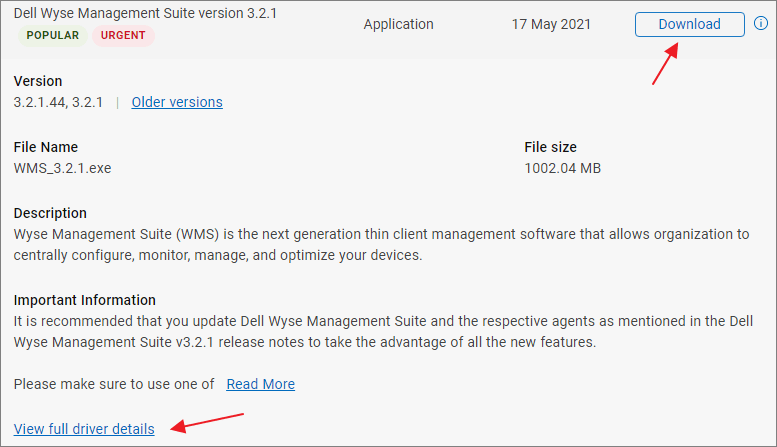Expand the Read More link
This screenshot has height=447, width=777.
(260, 384)
